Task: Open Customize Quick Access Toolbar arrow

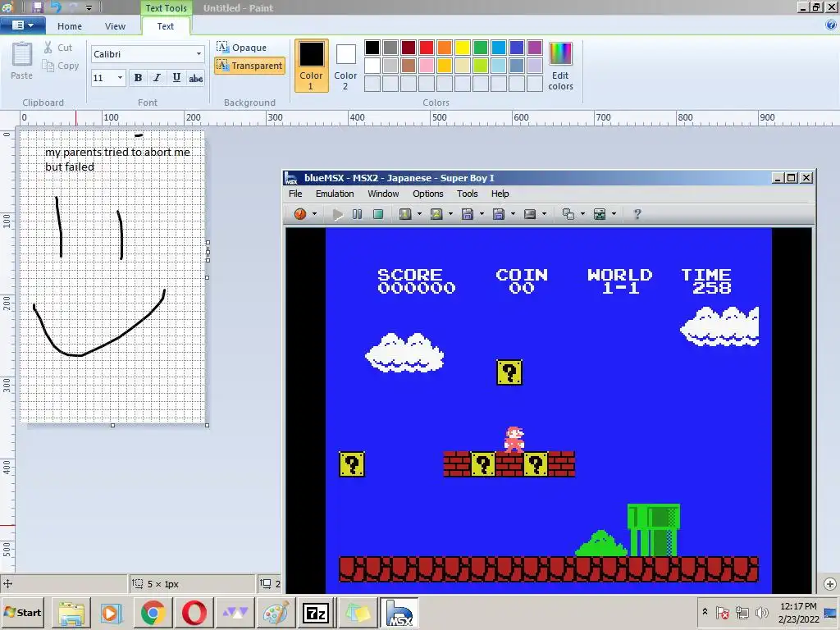Action: click(89, 8)
